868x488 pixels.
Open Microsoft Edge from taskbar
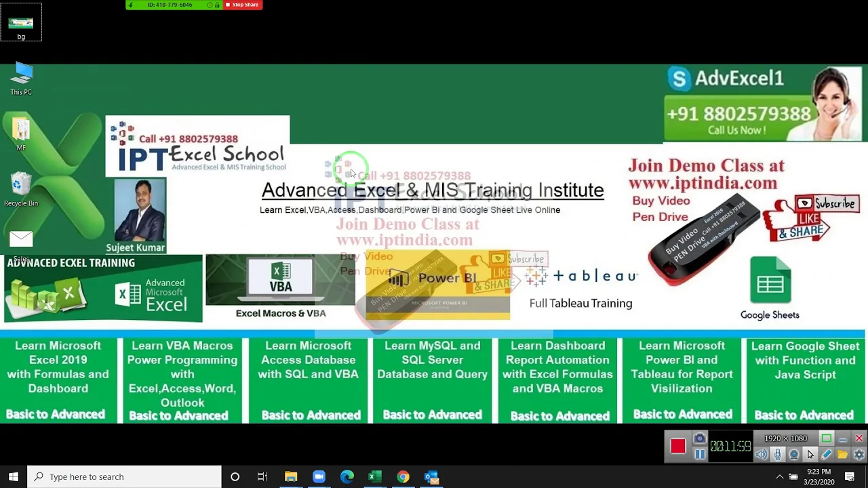tap(347, 476)
